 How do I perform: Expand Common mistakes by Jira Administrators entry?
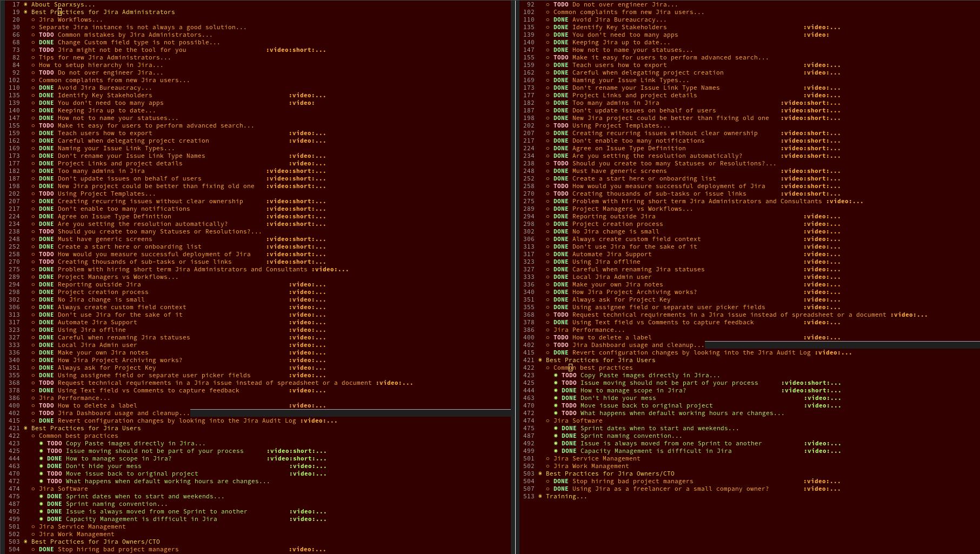pyautogui.click(x=135, y=35)
